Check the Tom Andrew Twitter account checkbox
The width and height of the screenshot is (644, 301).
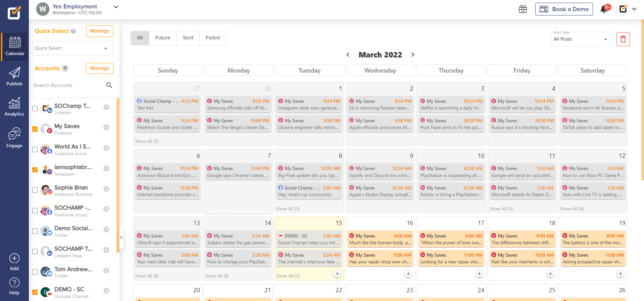click(x=35, y=272)
